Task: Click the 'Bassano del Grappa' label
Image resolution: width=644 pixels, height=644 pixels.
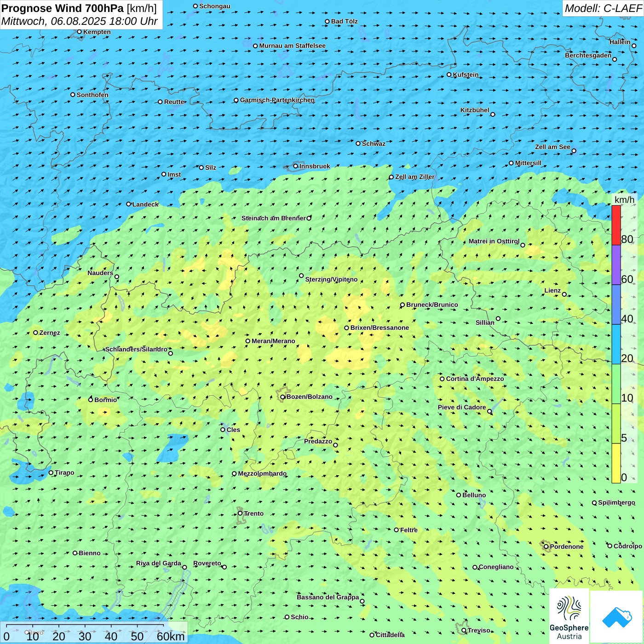Action: click(328, 597)
